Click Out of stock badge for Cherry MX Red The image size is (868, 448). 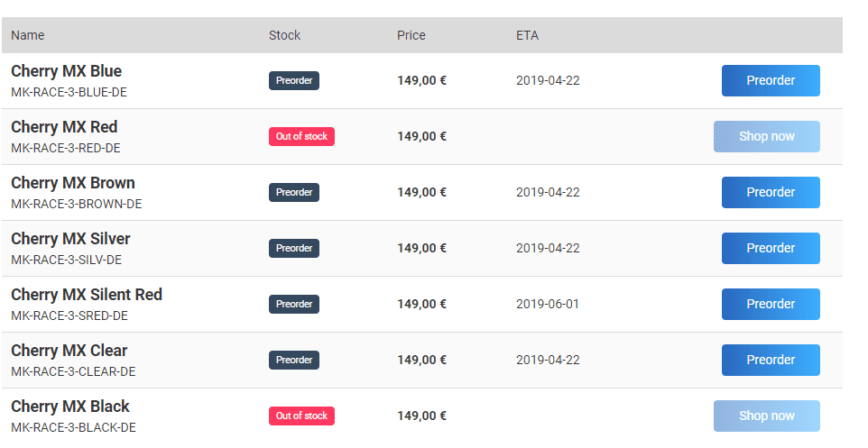tap(301, 136)
